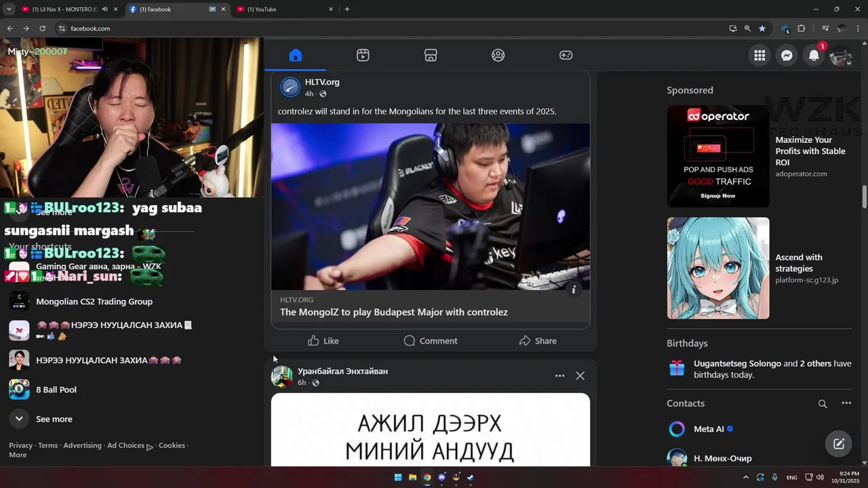Image resolution: width=868 pixels, height=488 pixels.
Task: Open the Chrome Extensions puzzle icon
Action: pyautogui.click(x=802, y=28)
